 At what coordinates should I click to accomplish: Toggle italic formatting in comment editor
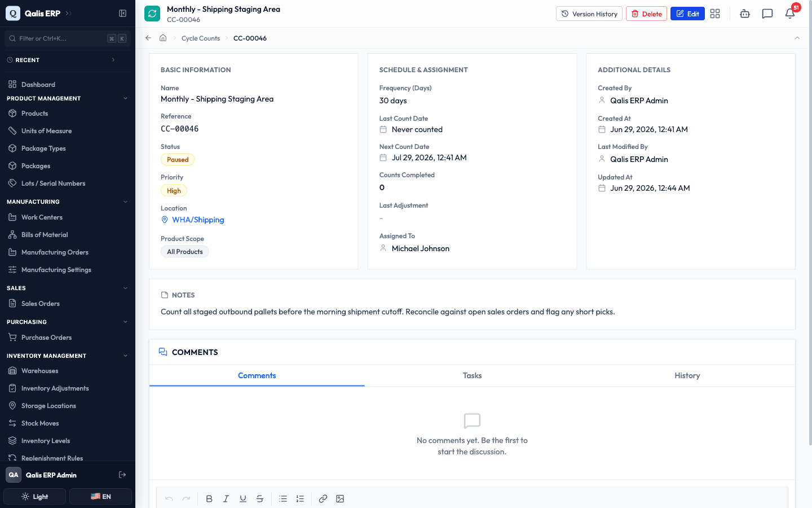[226, 498]
